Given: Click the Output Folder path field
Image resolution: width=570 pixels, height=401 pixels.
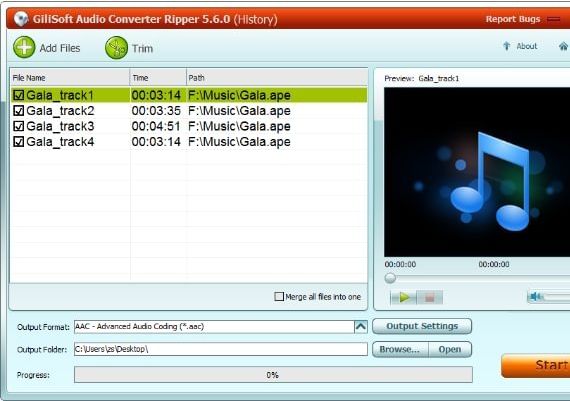Looking at the screenshot, I should 221,349.
